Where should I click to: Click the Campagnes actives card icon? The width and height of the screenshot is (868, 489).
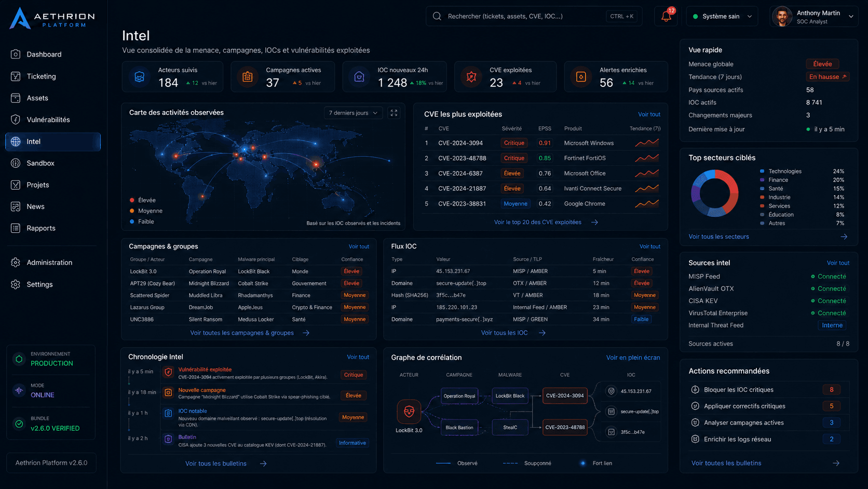[248, 77]
